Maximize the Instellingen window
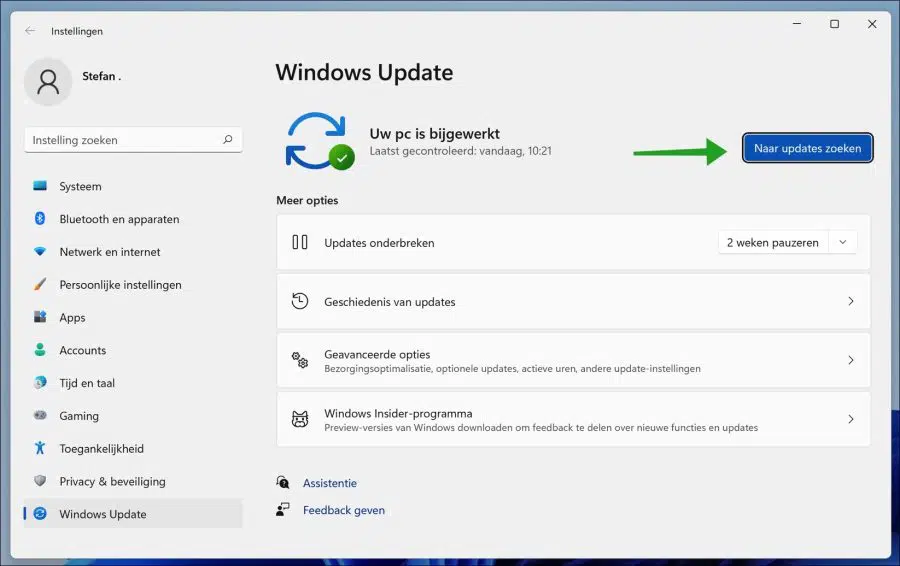This screenshot has height=566, width=900. pyautogui.click(x=835, y=24)
